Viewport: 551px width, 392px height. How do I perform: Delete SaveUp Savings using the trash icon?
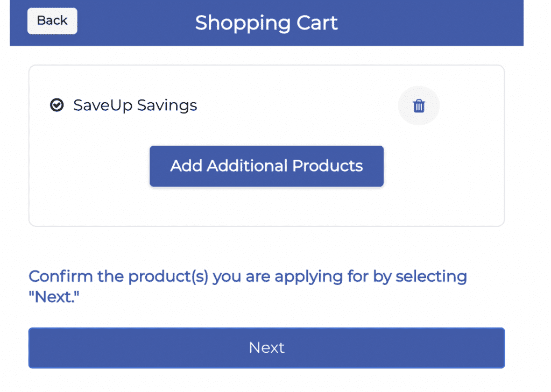point(419,106)
